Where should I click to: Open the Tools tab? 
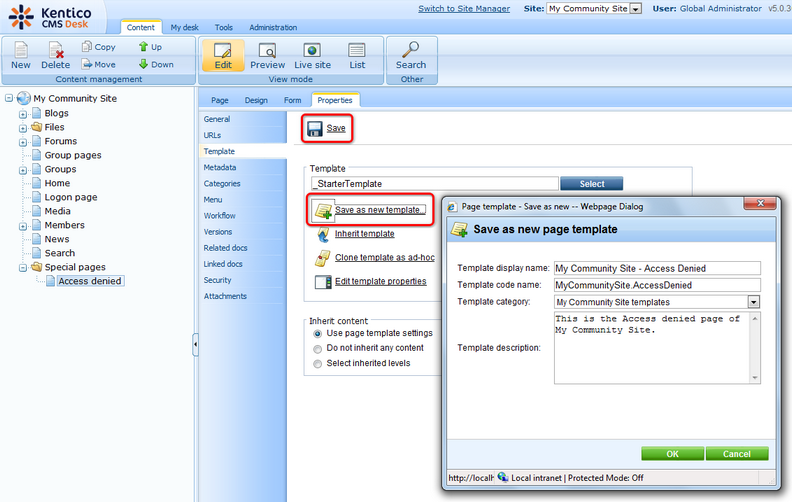tap(223, 27)
